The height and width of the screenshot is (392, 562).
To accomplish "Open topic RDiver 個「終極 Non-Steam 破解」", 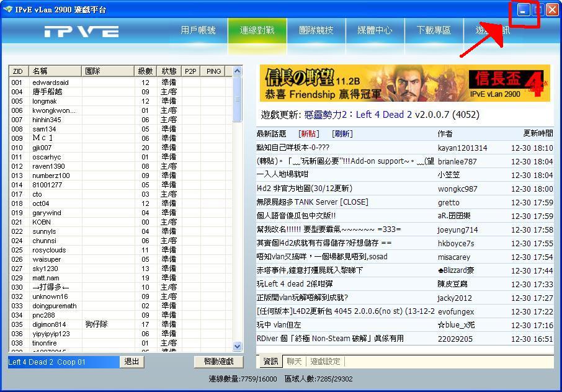I will [x=330, y=339].
